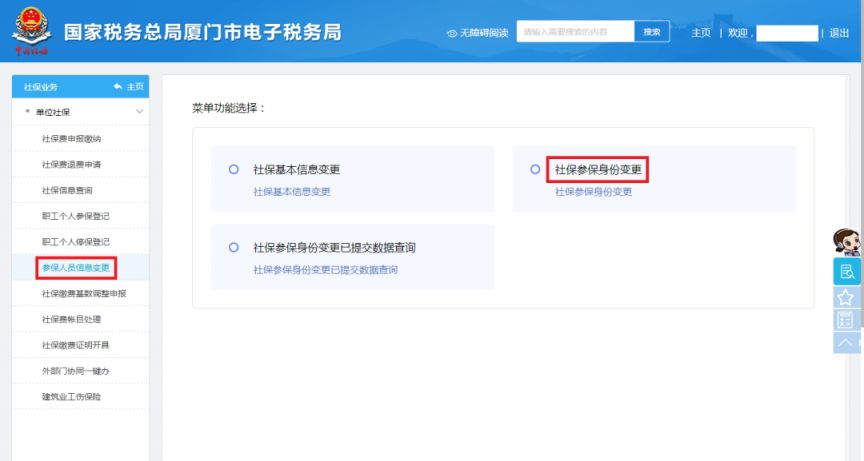Click the national tax emblem logo
Screen dimensions: 864x461
tap(31, 31)
